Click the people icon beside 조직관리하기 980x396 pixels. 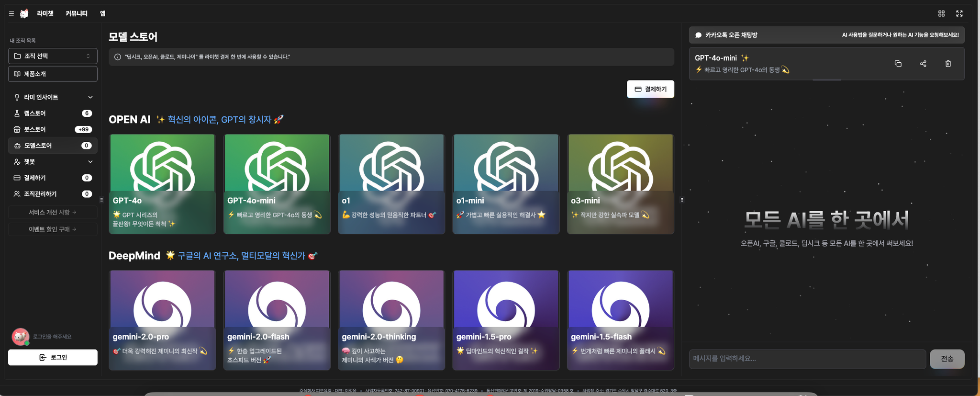coord(17,194)
